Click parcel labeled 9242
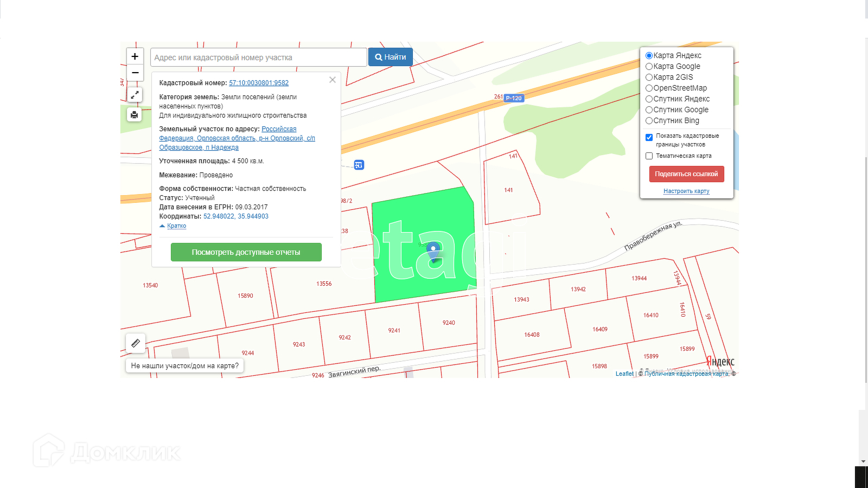The height and width of the screenshot is (488, 868). (x=345, y=337)
